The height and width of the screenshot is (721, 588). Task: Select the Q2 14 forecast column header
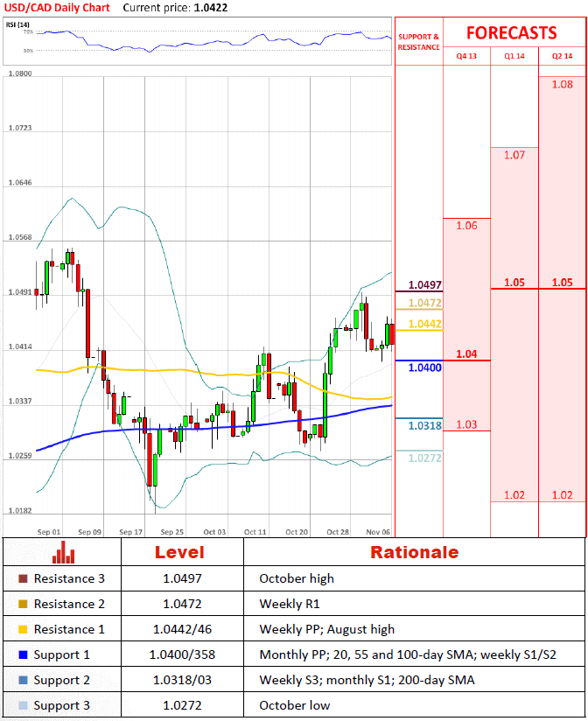point(562,56)
